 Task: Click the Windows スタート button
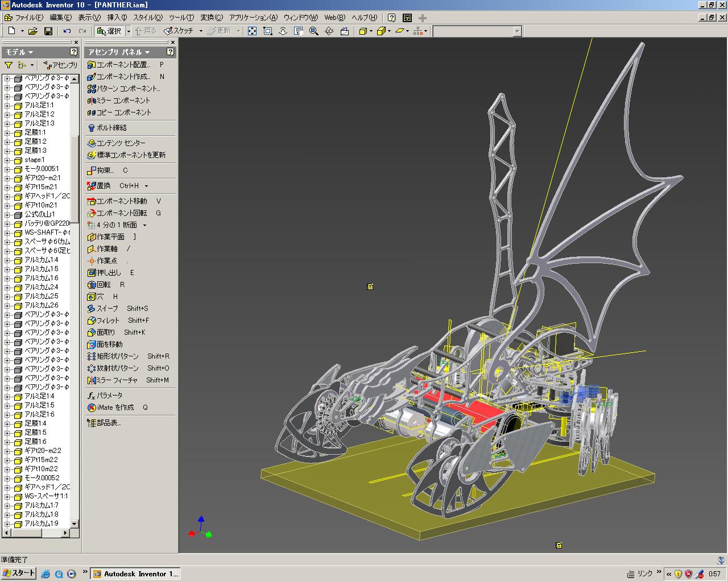point(19,573)
